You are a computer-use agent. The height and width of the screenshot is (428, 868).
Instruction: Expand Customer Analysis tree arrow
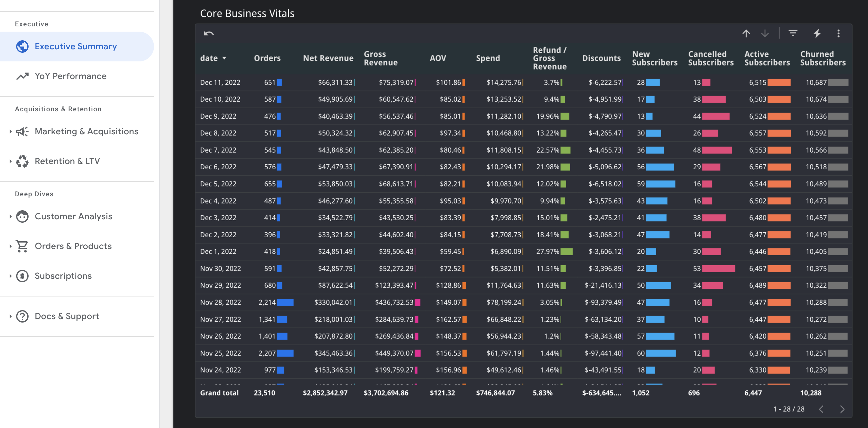11,216
